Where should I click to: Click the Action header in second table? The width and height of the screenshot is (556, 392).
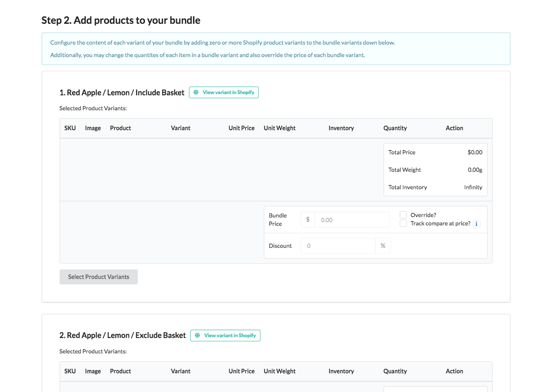454,371
